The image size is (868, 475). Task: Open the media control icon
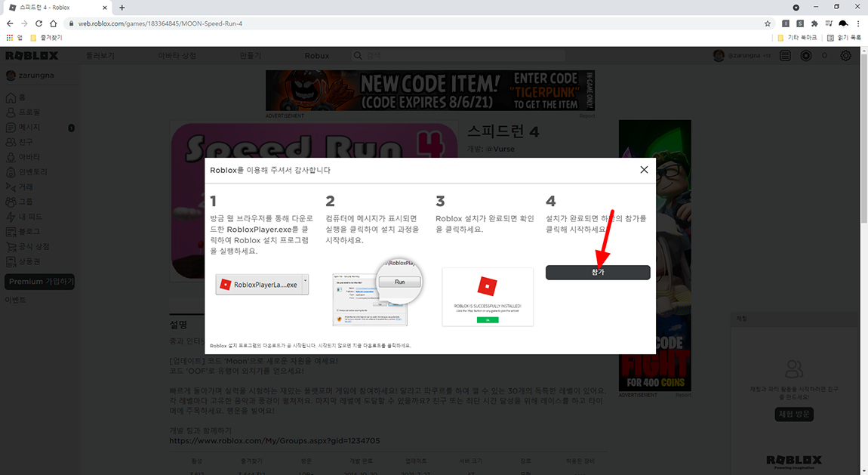click(x=829, y=23)
